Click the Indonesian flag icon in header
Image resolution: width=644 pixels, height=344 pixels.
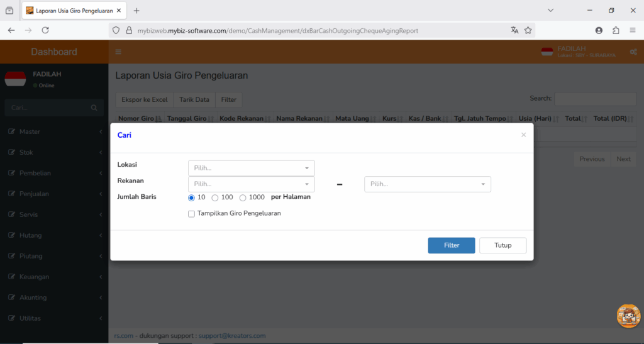547,52
